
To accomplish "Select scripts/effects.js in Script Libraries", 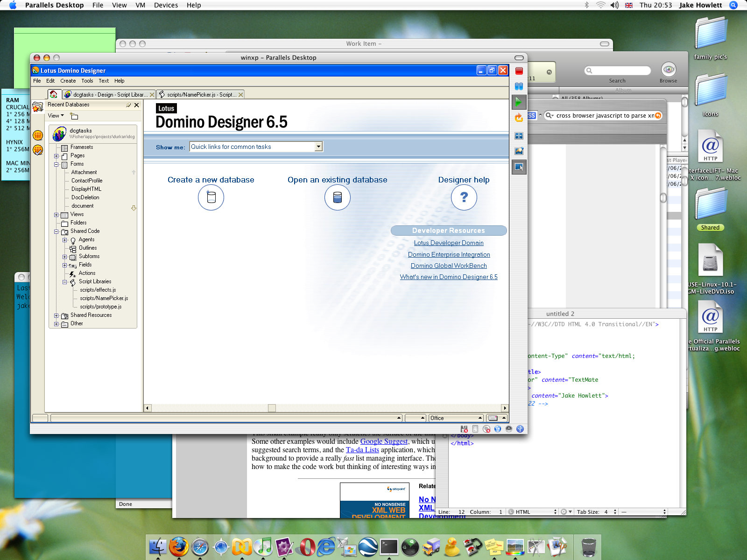I will click(x=98, y=290).
